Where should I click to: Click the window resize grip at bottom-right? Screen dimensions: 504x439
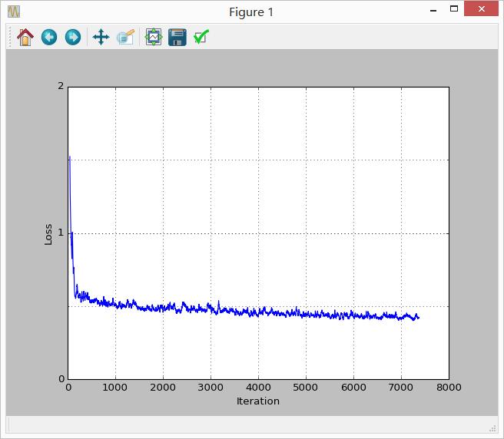(x=493, y=427)
